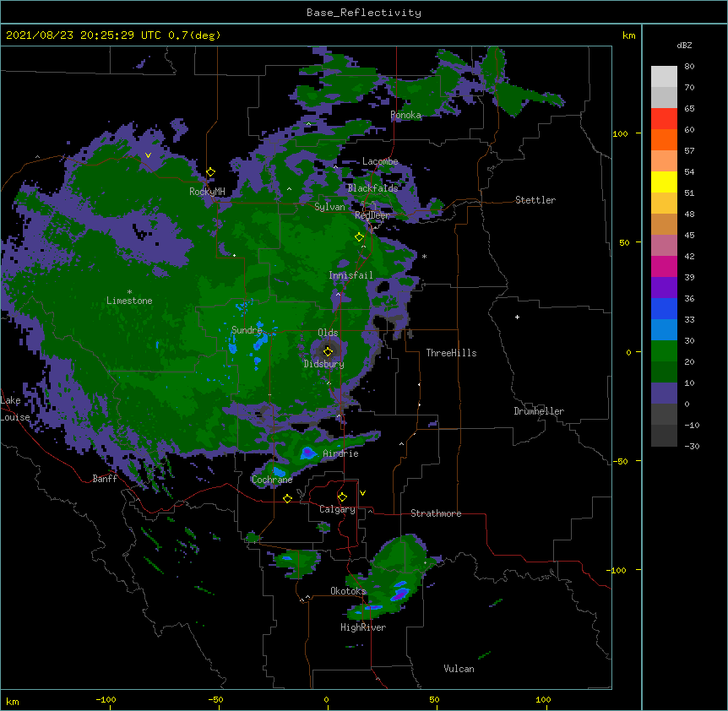Select the white 70-80 dBZ legend swatch

pos(664,77)
